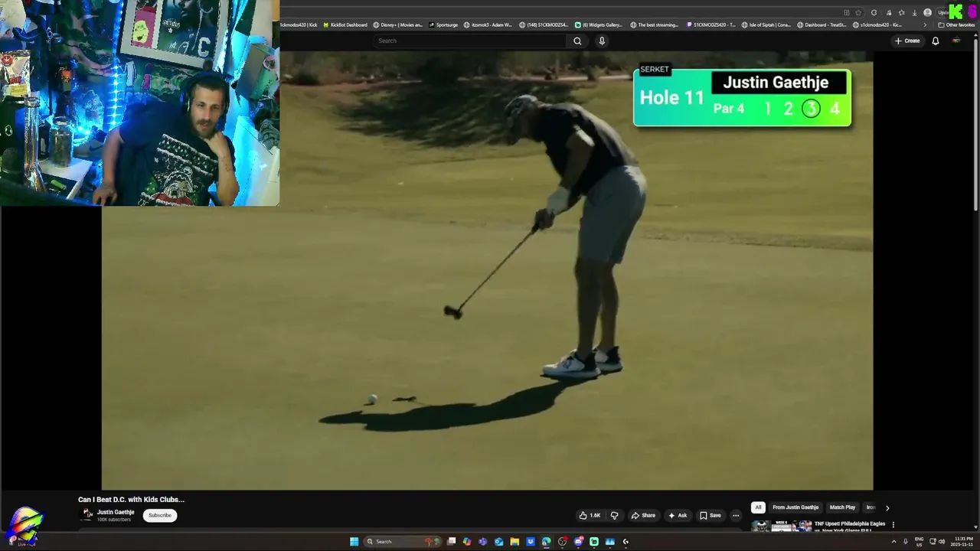Open TNF Upset Philadelphia Eagles thumbnail

(x=781, y=526)
